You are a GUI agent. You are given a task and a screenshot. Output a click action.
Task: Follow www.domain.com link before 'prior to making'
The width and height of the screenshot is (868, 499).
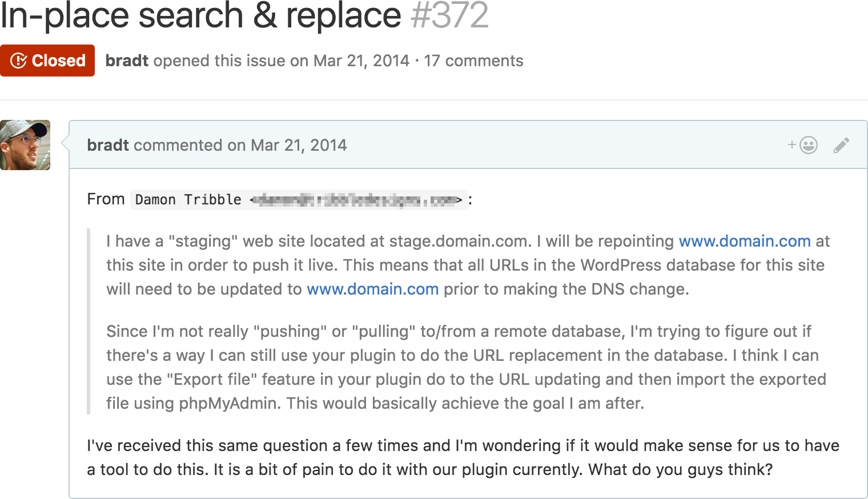pos(372,289)
